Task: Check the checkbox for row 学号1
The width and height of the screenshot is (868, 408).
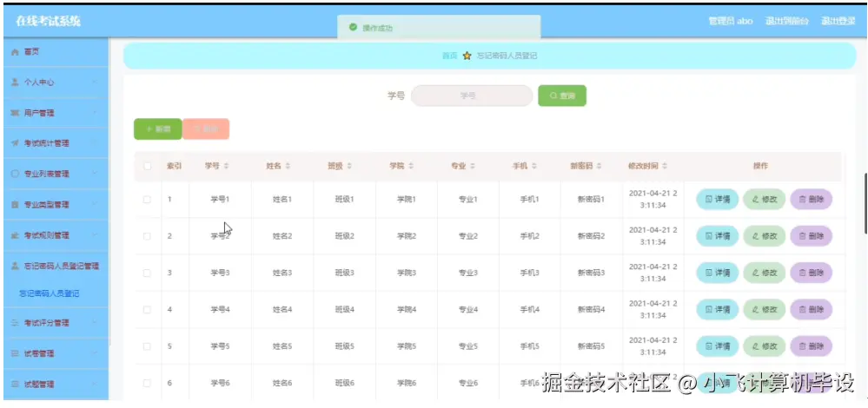Action: (147, 200)
